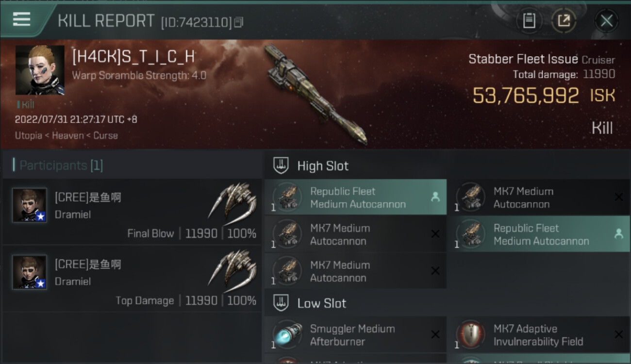The image size is (631, 364).
Task: View the S_T_I_C_H pilot portrait
Action: tap(40, 70)
